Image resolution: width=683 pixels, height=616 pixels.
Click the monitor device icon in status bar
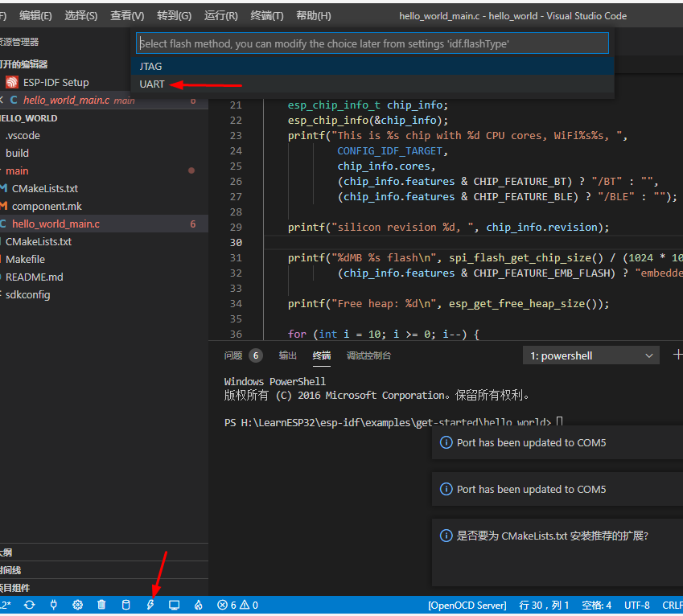coord(175,605)
